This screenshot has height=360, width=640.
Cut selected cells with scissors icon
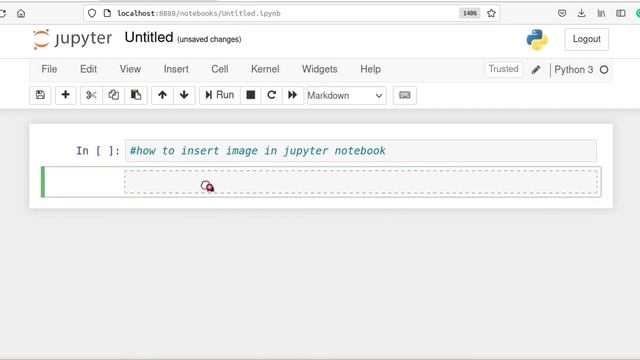[91, 95]
